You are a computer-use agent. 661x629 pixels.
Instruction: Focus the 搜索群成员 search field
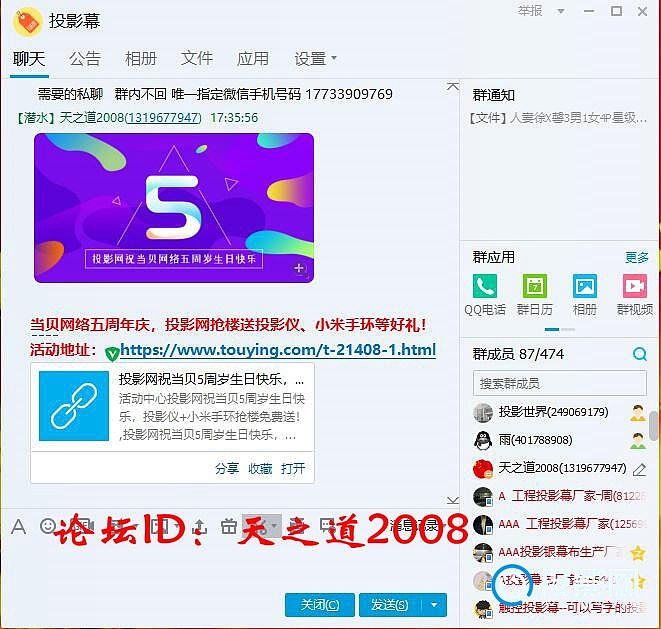(559, 383)
